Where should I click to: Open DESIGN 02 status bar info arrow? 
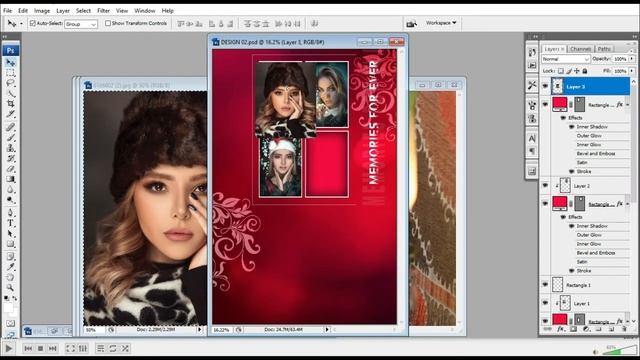pyautogui.click(x=327, y=329)
